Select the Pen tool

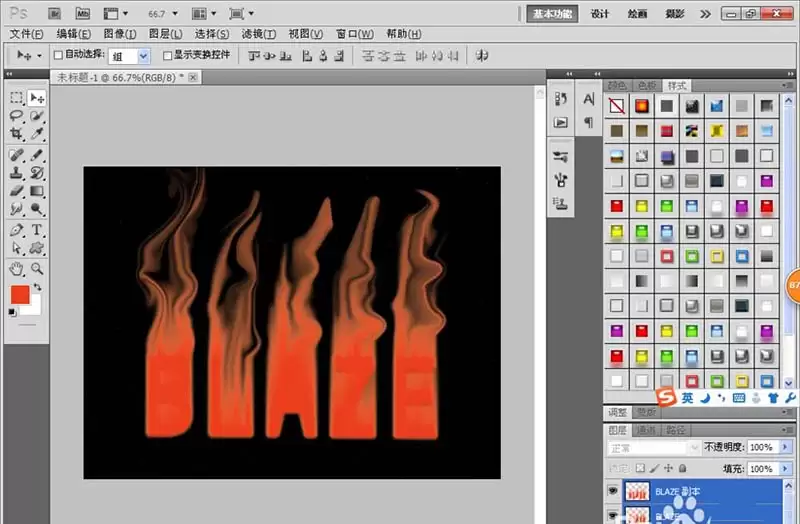16,230
